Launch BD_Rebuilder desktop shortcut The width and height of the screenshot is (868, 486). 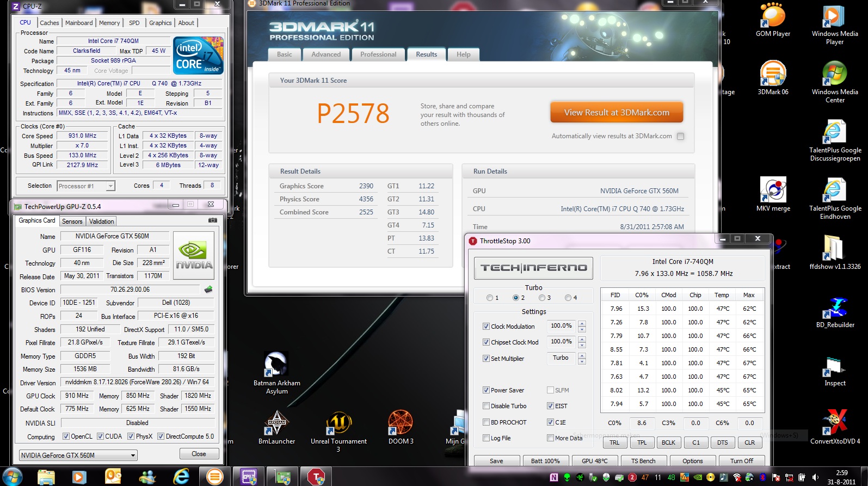pyautogui.click(x=835, y=312)
